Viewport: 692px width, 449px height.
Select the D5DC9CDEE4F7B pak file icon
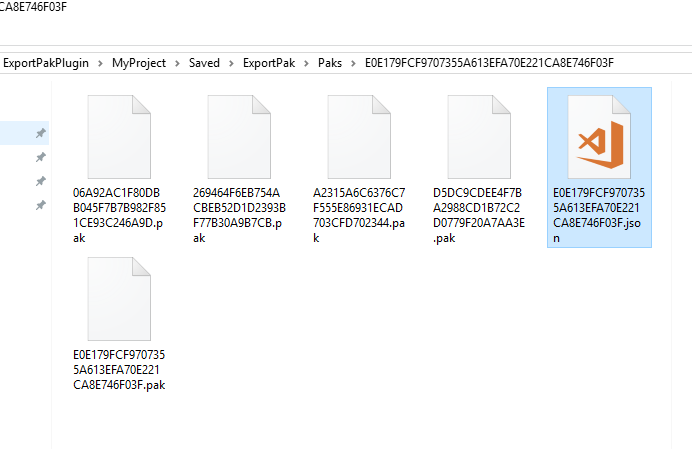click(x=479, y=137)
